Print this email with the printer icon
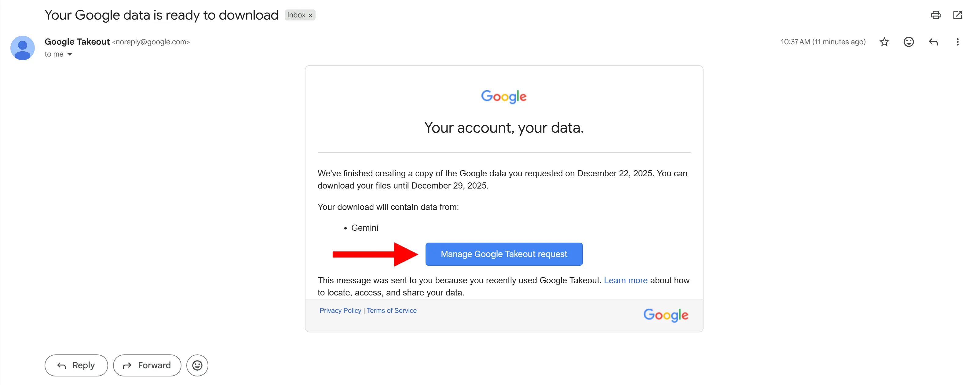Viewport: 980px width, 385px height. tap(935, 15)
